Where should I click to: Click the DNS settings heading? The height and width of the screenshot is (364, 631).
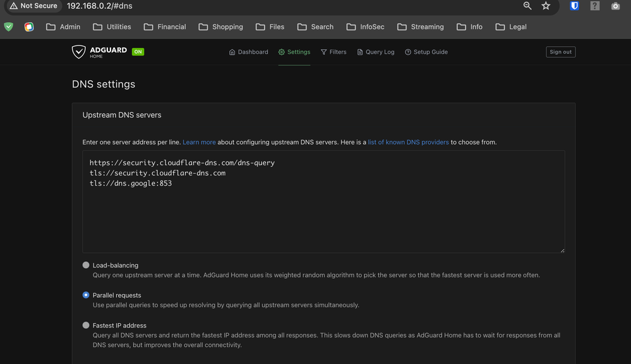click(104, 85)
